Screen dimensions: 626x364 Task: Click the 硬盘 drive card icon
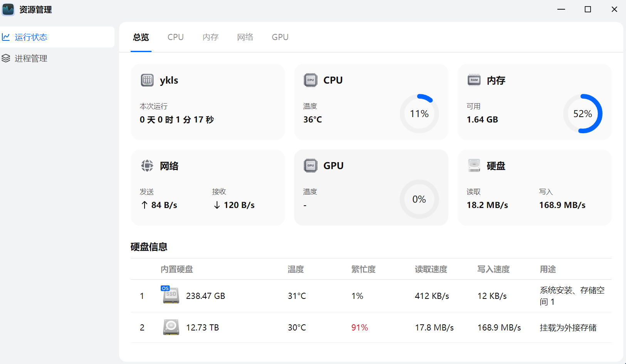click(x=474, y=166)
